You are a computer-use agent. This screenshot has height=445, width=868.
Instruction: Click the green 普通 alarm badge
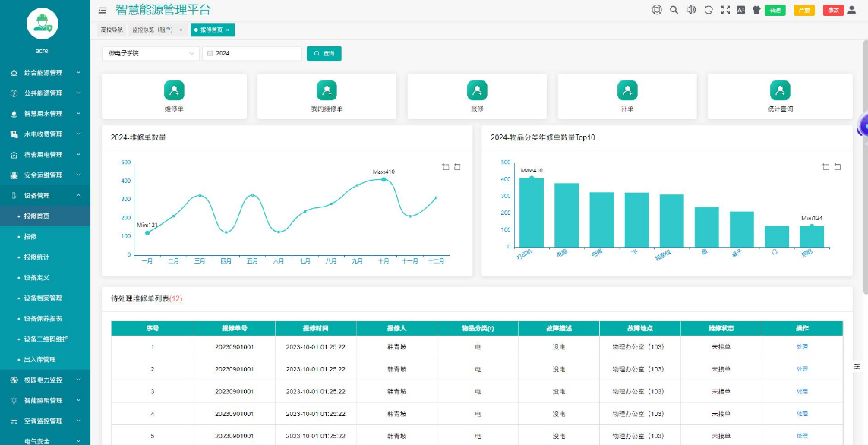(x=775, y=10)
